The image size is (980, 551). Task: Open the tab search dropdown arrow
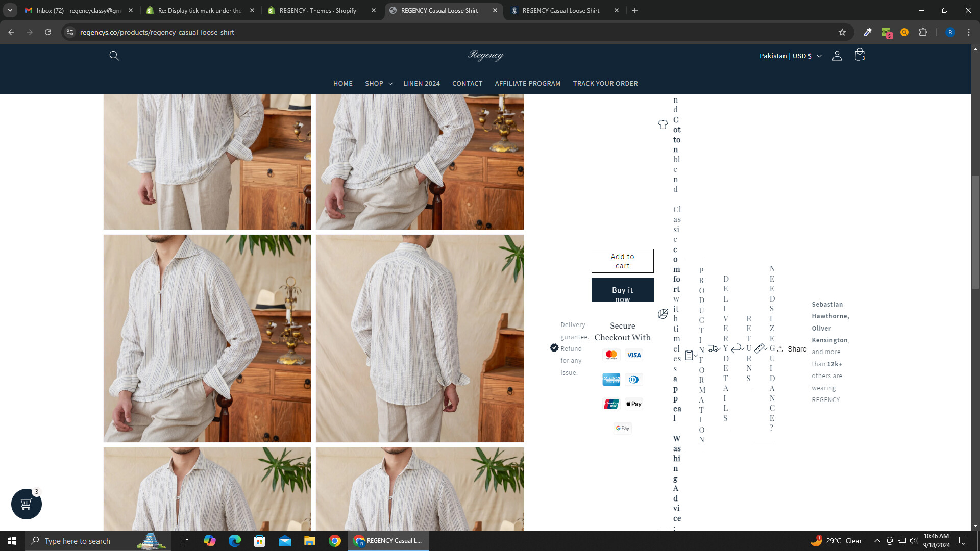click(10, 10)
